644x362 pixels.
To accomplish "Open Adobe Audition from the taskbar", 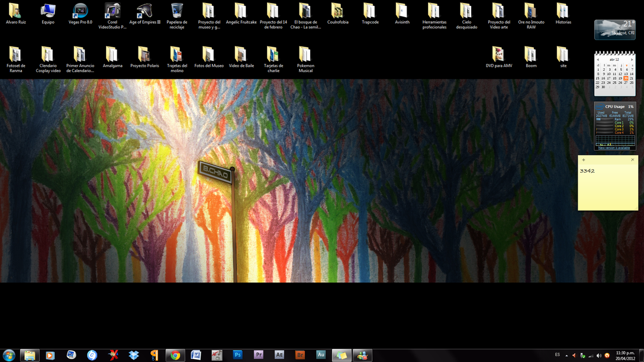I will click(321, 355).
